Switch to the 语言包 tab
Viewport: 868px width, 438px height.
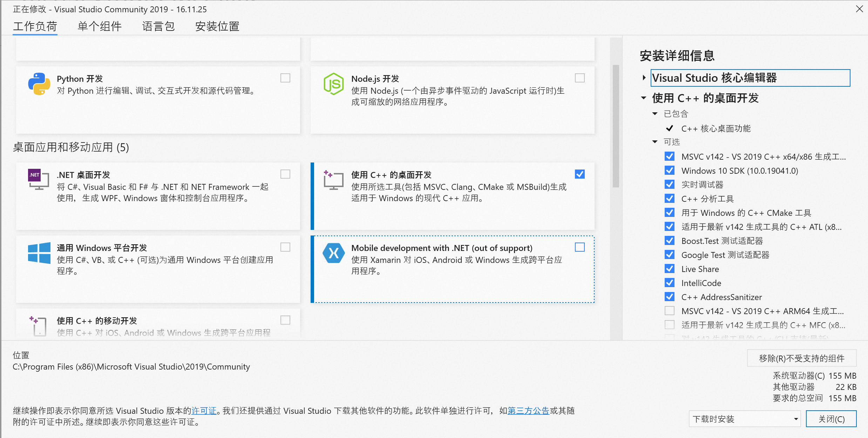(x=158, y=26)
